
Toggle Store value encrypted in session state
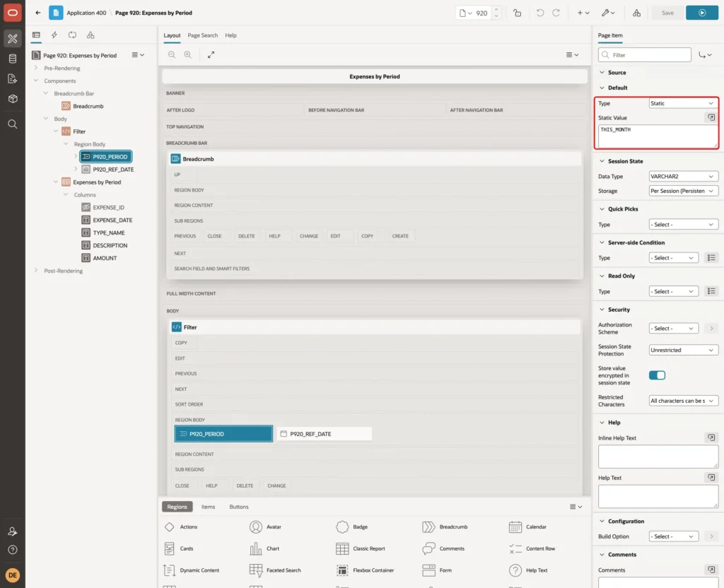point(657,375)
